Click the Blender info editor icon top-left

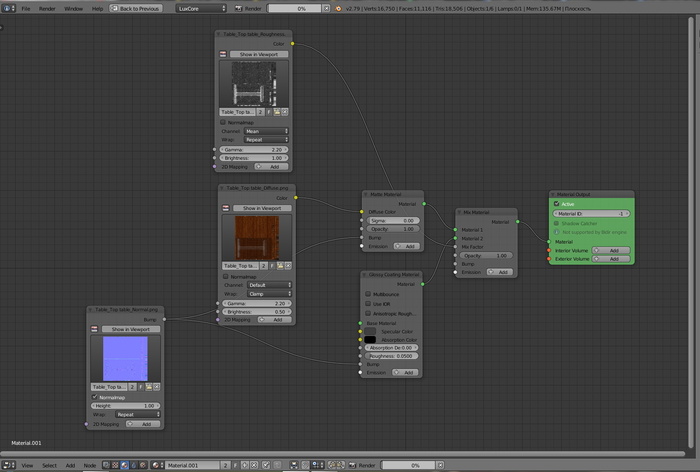8,8
